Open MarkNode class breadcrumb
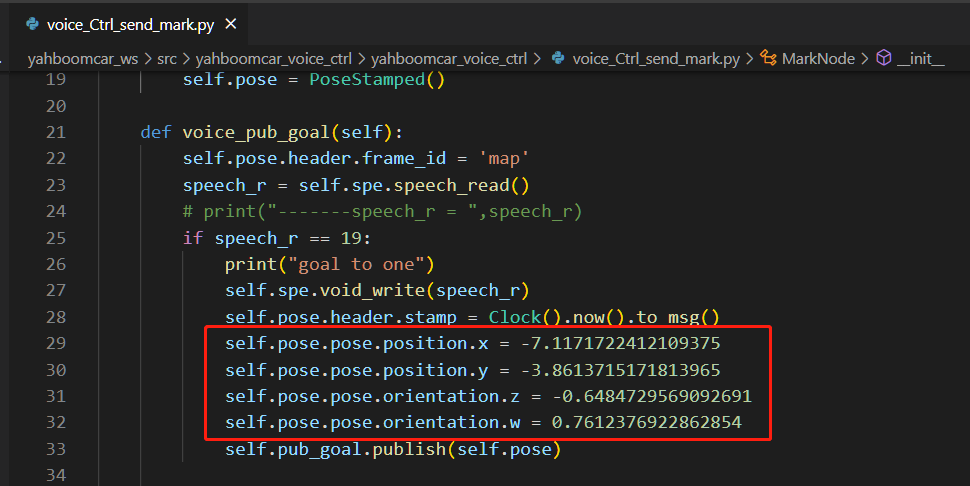Screen dimensions: 970x486 tap(818, 59)
